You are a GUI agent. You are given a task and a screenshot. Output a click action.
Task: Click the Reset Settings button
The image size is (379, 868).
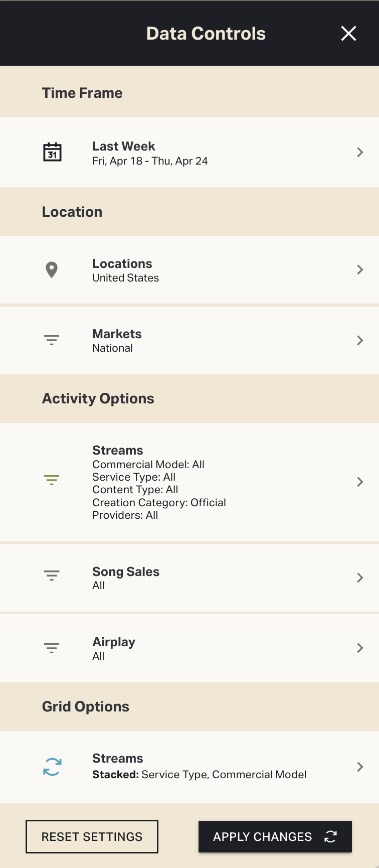pos(92,836)
